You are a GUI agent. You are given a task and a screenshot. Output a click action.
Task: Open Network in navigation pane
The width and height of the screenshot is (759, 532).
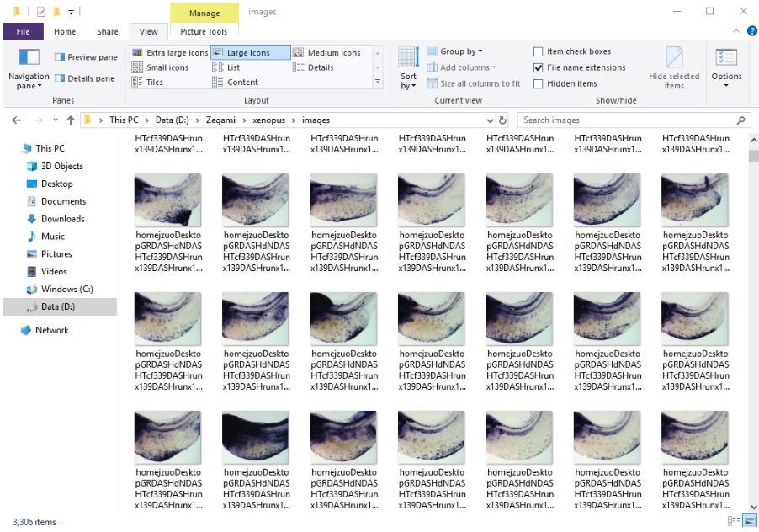click(45, 330)
